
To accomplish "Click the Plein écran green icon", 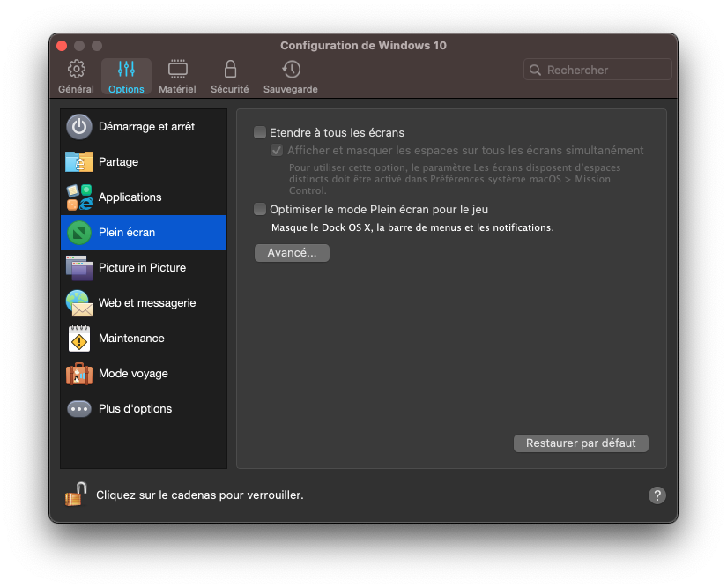I will 79,233.
